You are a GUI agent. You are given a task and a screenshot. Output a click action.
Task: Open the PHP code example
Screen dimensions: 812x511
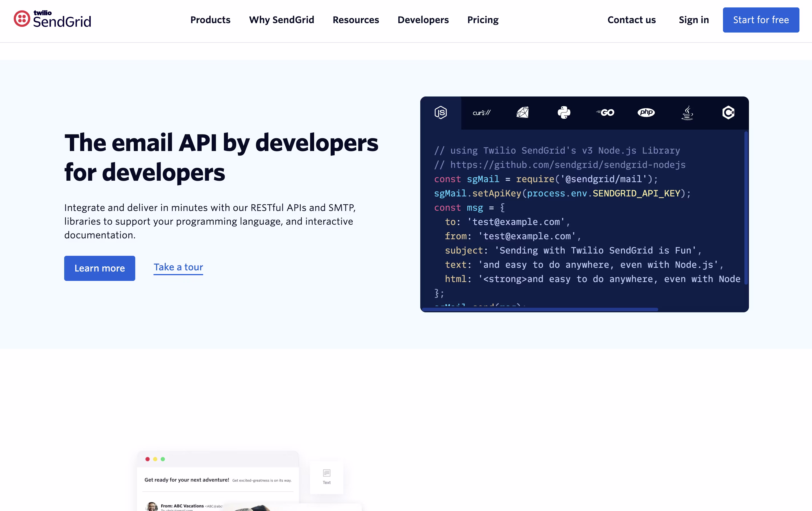[647, 113]
